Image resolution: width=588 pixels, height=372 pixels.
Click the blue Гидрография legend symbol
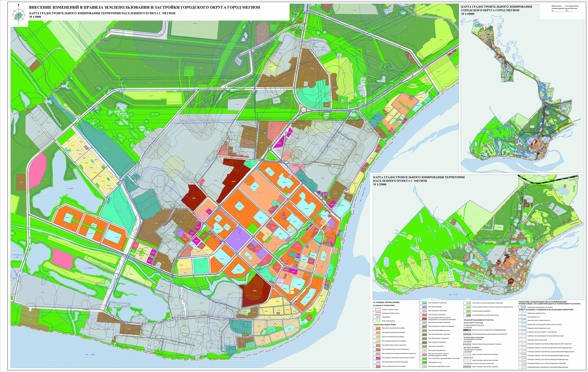[378, 317]
